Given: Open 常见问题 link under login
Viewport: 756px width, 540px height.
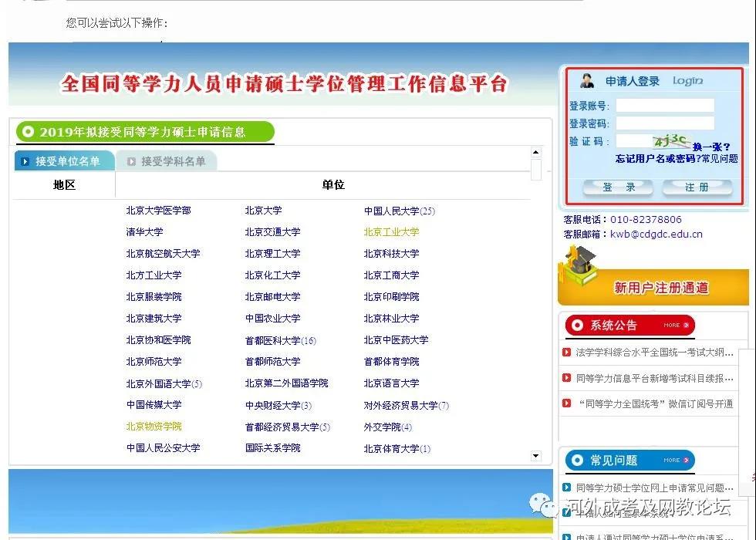Looking at the screenshot, I should tap(719, 159).
